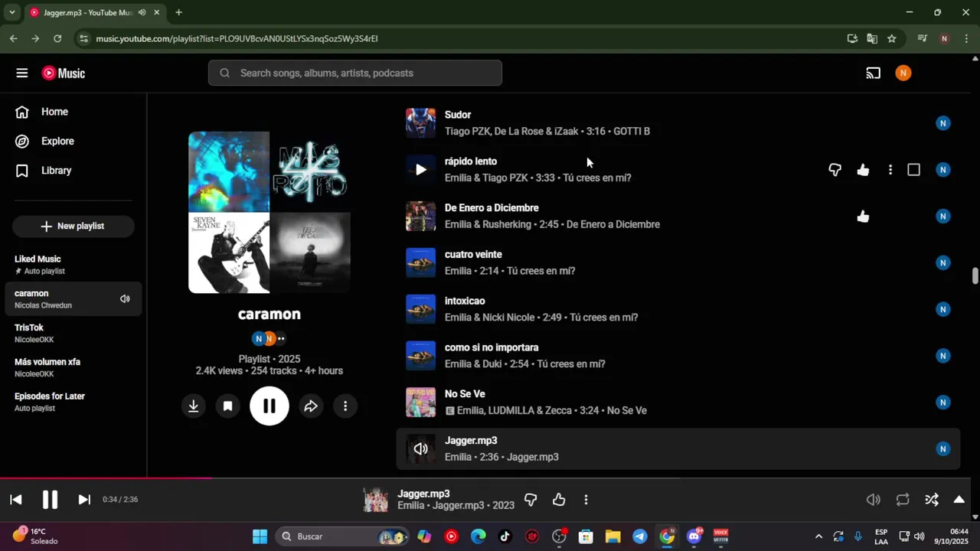Click the Jagger.mp3 now-playing speaker thumbnail

(420, 449)
